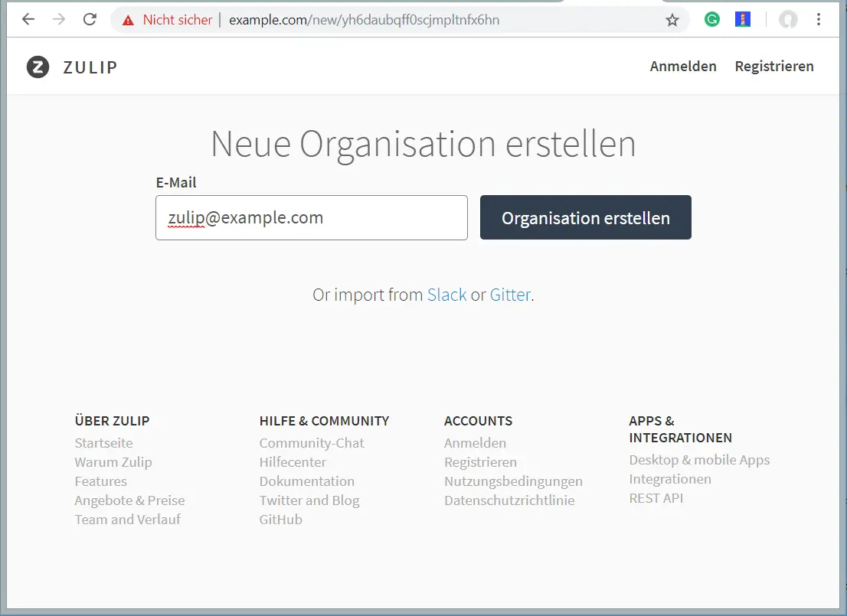Click the browser back arrow

click(x=28, y=20)
